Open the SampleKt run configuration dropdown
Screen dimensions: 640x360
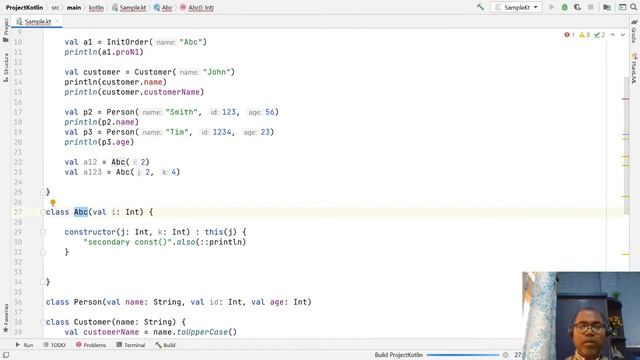(516, 7)
